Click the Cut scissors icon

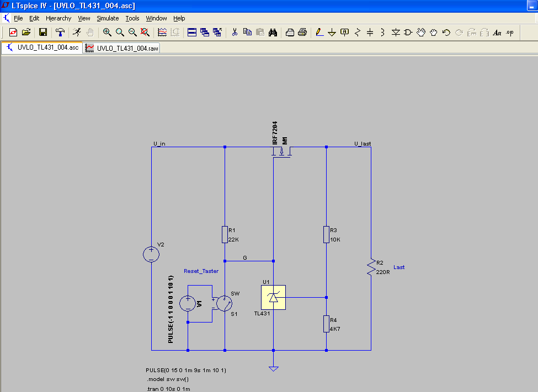(235, 32)
